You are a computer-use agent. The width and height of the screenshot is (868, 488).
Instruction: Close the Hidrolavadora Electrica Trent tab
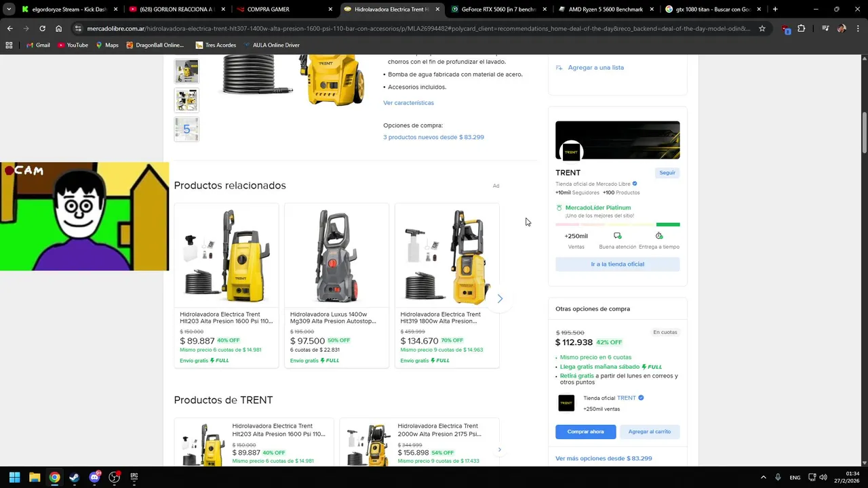click(437, 9)
